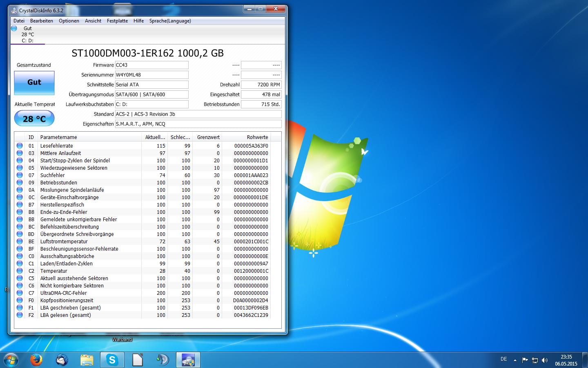Open Windows Explorer folder in taskbar

click(x=87, y=360)
